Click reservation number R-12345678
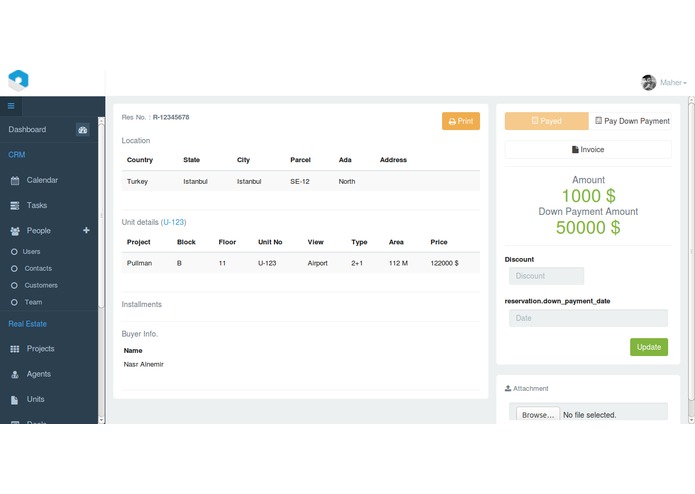 (171, 117)
